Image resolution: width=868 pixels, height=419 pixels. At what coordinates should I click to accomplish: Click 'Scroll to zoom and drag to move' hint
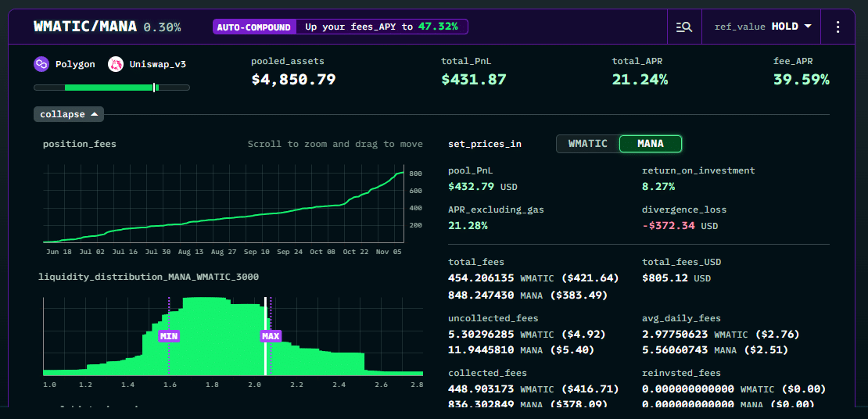click(x=335, y=144)
